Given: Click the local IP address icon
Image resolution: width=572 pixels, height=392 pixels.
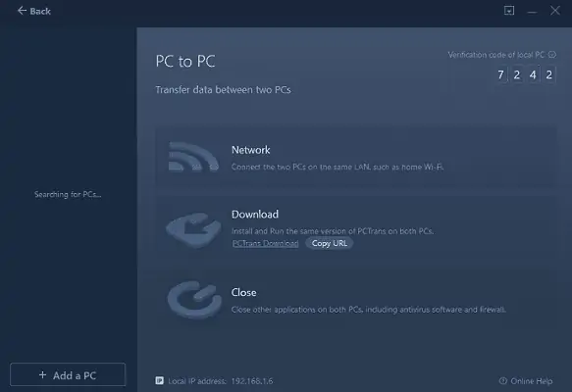Looking at the screenshot, I should 159,380.
